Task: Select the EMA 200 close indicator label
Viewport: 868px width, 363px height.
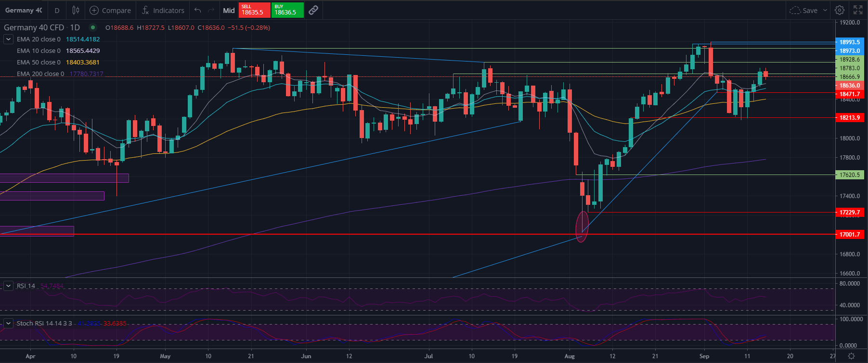Action: click(40, 74)
